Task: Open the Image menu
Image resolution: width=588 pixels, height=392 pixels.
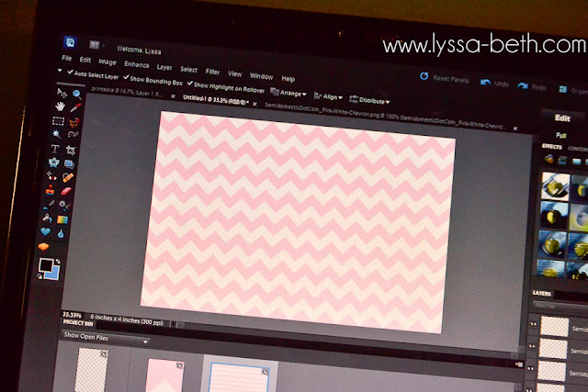Action: point(107,62)
